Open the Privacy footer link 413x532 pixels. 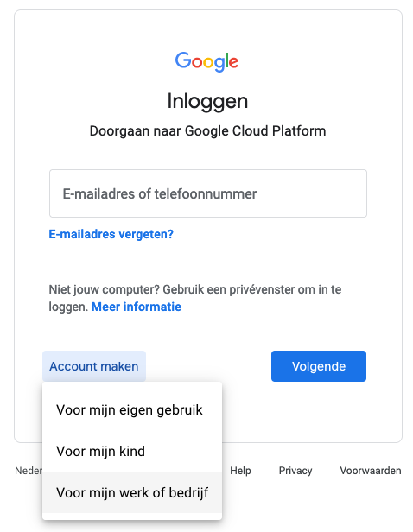point(295,471)
